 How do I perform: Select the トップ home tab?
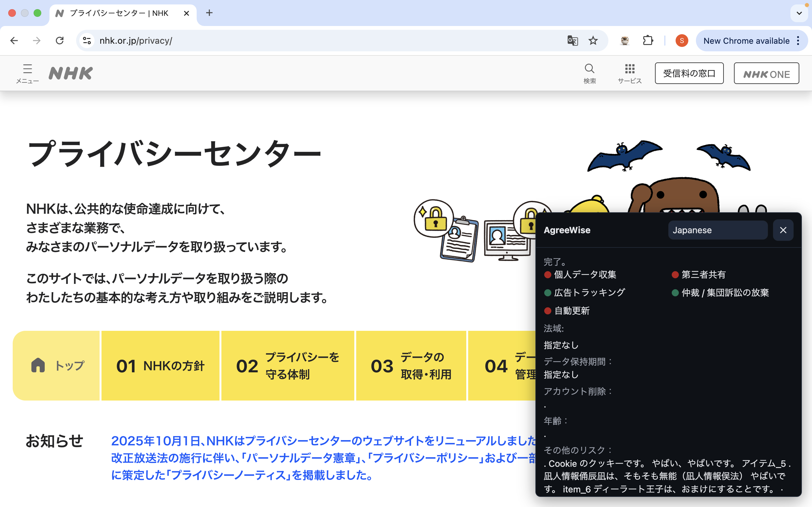tap(57, 365)
